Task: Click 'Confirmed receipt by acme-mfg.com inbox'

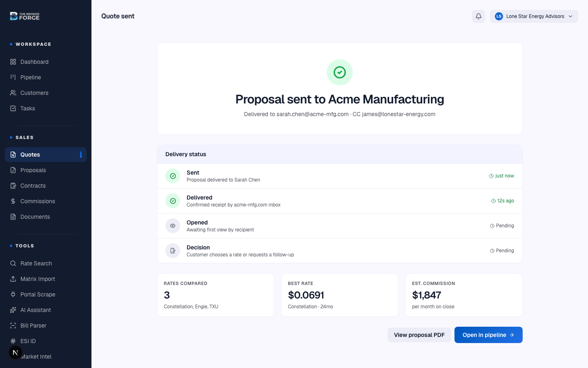Action: point(234,205)
